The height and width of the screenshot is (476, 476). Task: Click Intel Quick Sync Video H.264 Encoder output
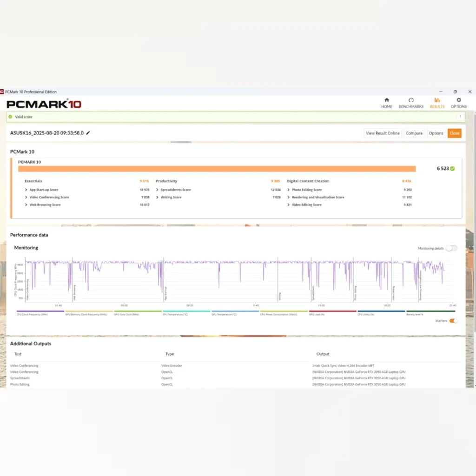click(x=344, y=366)
